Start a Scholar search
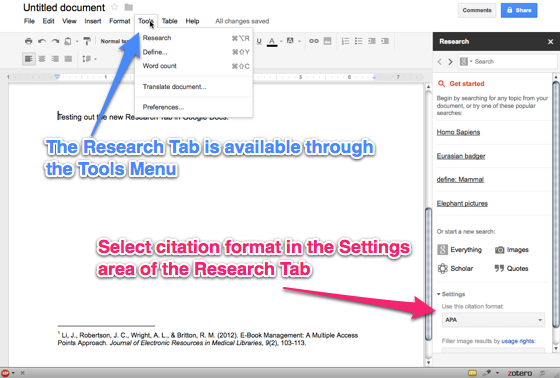The height and width of the screenshot is (378, 560). [x=455, y=268]
